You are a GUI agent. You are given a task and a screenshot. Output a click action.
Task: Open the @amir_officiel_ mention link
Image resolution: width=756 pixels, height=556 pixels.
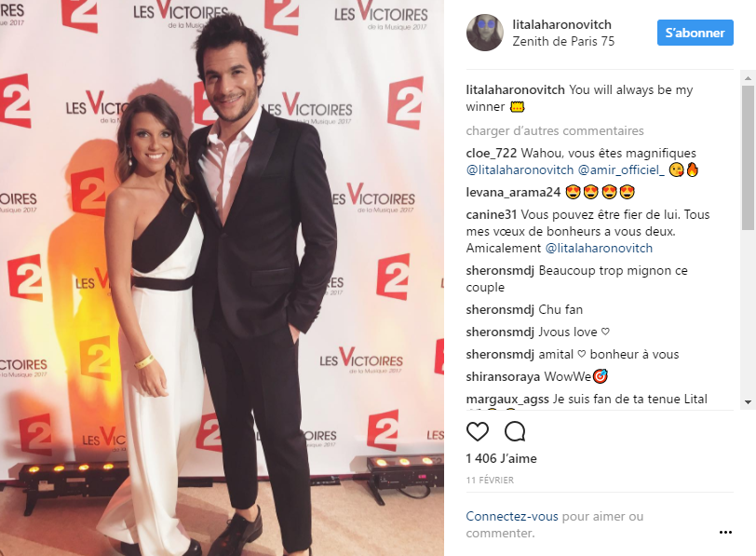click(620, 170)
